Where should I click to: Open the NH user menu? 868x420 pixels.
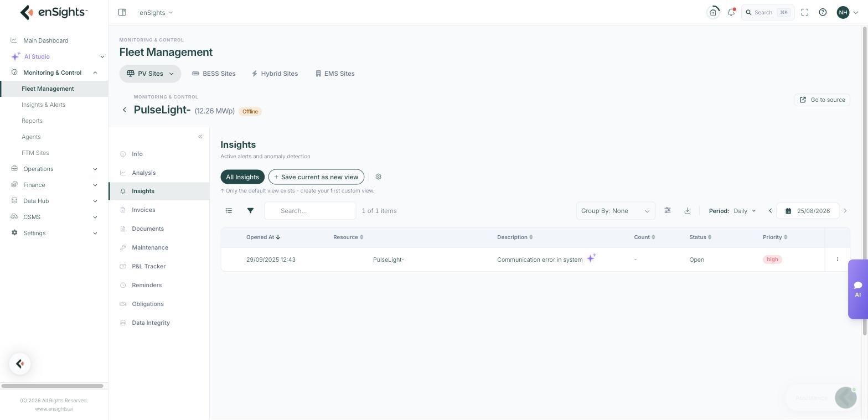848,12
